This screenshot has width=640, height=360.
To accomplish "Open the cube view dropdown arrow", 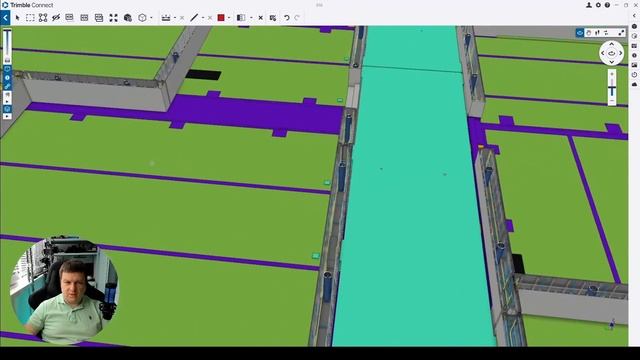I will point(151,18).
